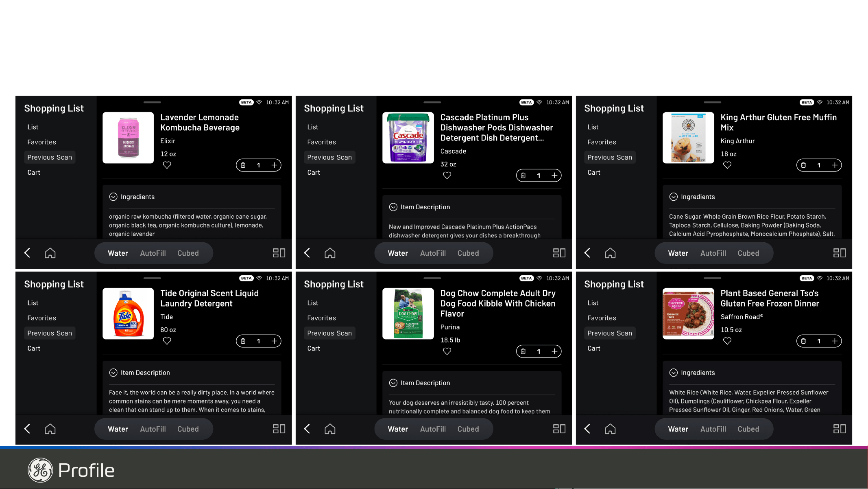The height and width of the screenshot is (489, 868).
Task: Go back on the Kombucha screen
Action: (x=27, y=253)
